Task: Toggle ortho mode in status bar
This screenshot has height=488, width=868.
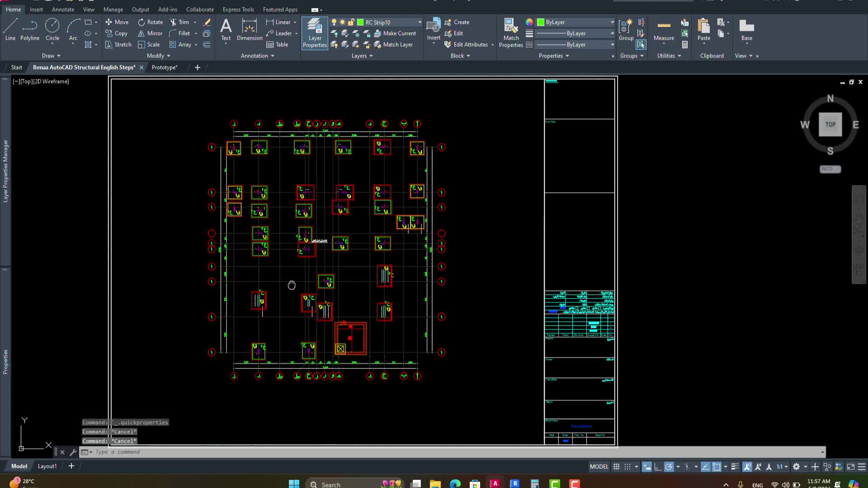Action: click(658, 467)
